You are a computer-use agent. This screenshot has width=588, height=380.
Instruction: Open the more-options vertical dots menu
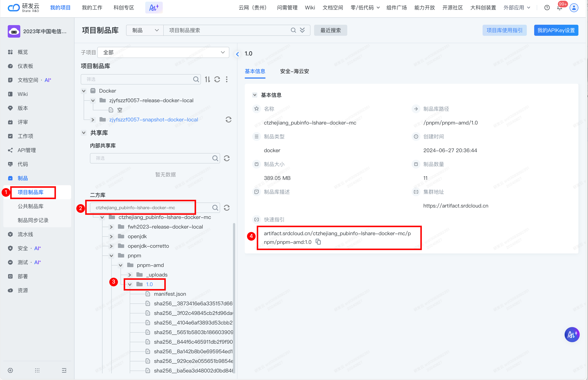click(227, 79)
